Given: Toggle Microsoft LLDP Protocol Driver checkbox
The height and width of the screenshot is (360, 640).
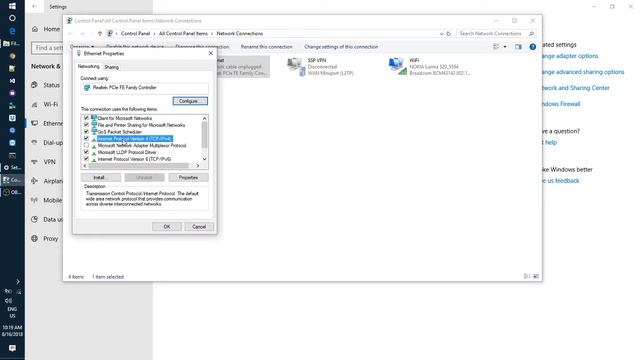Looking at the screenshot, I should 86,152.
